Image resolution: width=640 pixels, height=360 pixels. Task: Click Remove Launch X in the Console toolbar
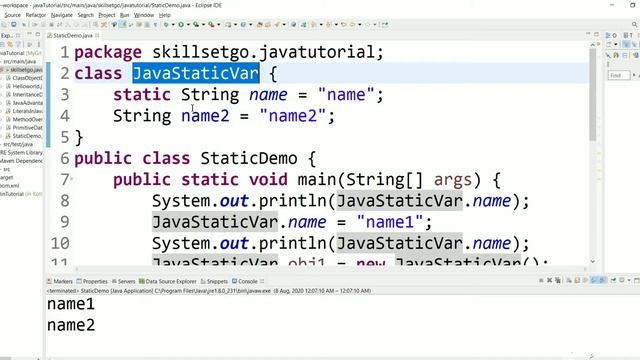549,280
